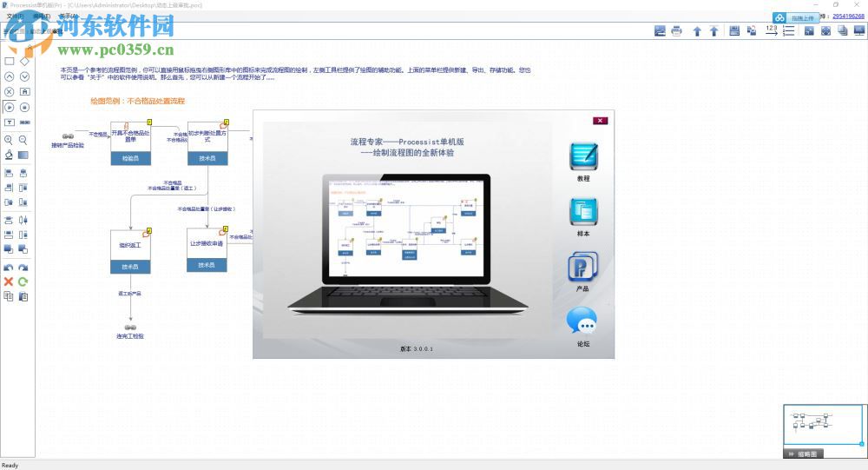
Task: Select the 让步接收申请 node
Action: click(x=207, y=250)
